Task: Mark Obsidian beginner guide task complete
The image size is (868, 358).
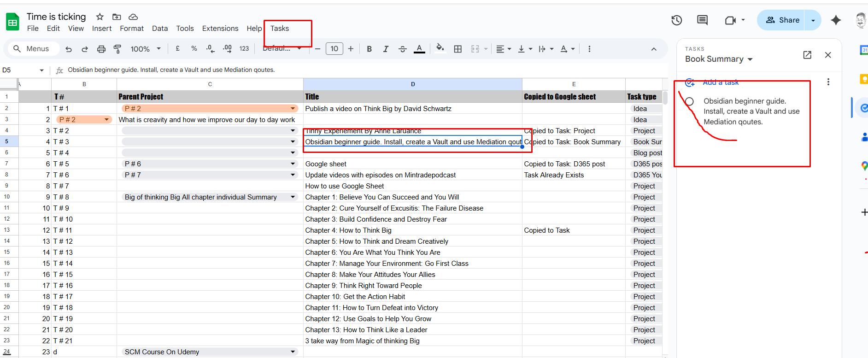Action: click(689, 101)
